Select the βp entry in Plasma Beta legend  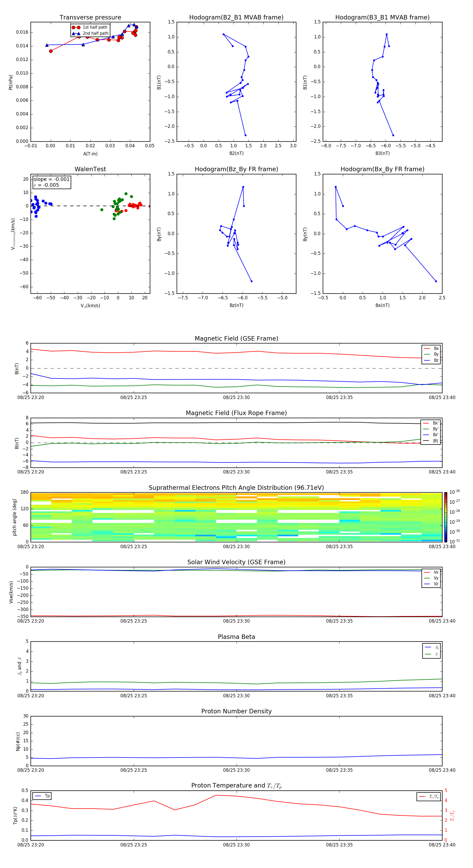(x=431, y=647)
